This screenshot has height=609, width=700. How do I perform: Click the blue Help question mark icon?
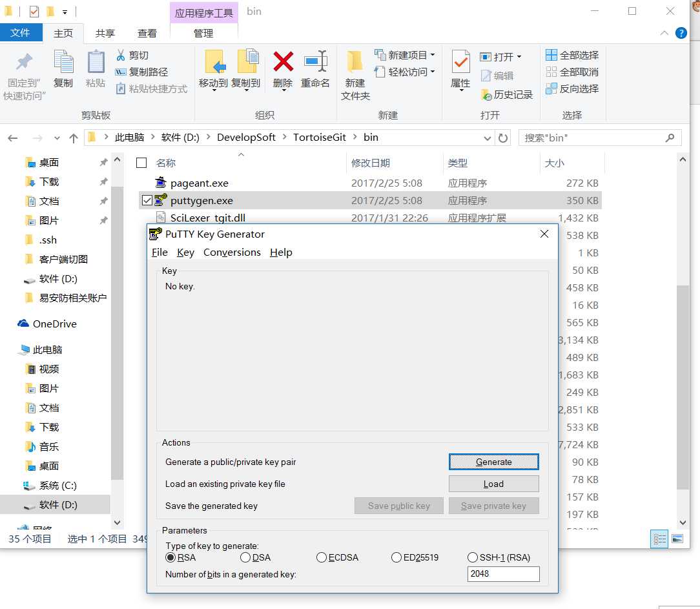tap(681, 33)
